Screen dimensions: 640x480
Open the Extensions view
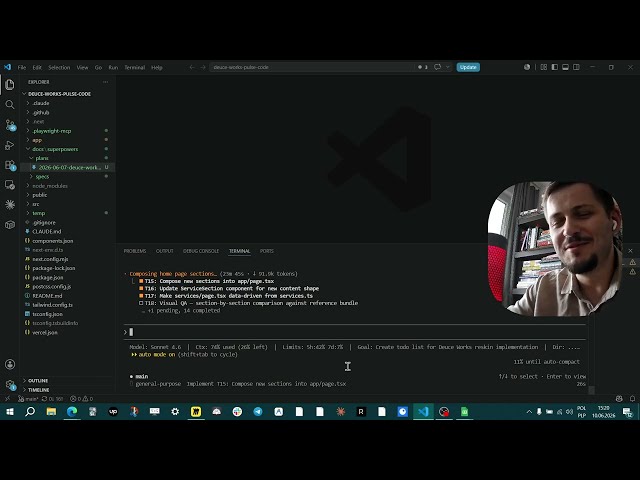10,165
